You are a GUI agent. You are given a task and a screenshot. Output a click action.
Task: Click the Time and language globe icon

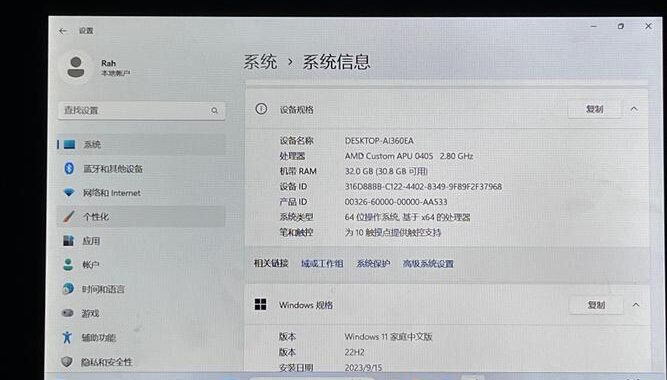68,289
